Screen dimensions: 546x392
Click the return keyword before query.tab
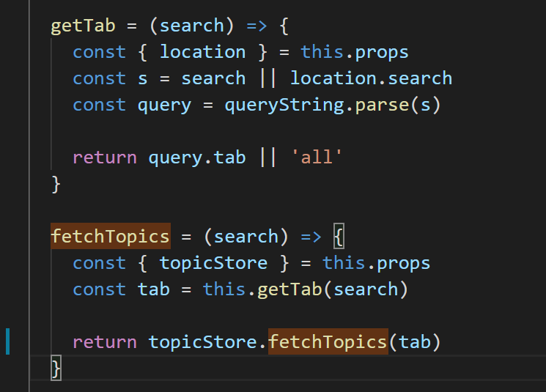tap(104, 158)
